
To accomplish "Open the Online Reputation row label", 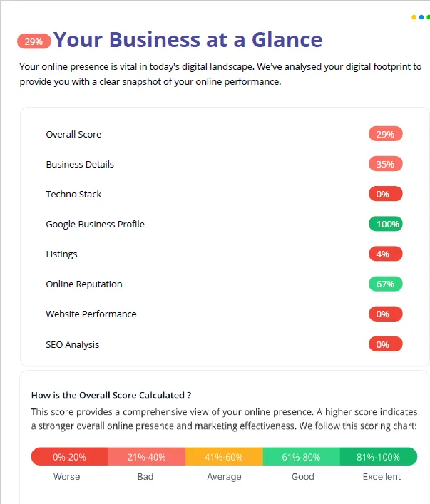I will pos(84,284).
